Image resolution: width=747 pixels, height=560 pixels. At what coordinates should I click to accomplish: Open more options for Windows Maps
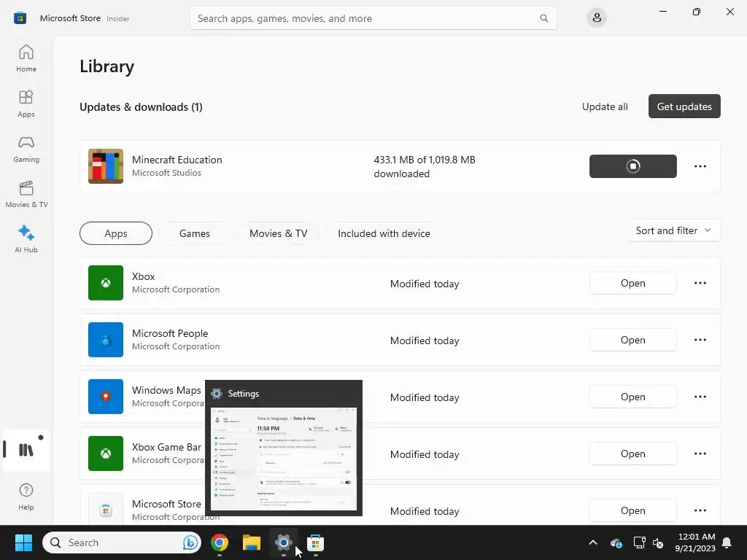pyautogui.click(x=700, y=397)
